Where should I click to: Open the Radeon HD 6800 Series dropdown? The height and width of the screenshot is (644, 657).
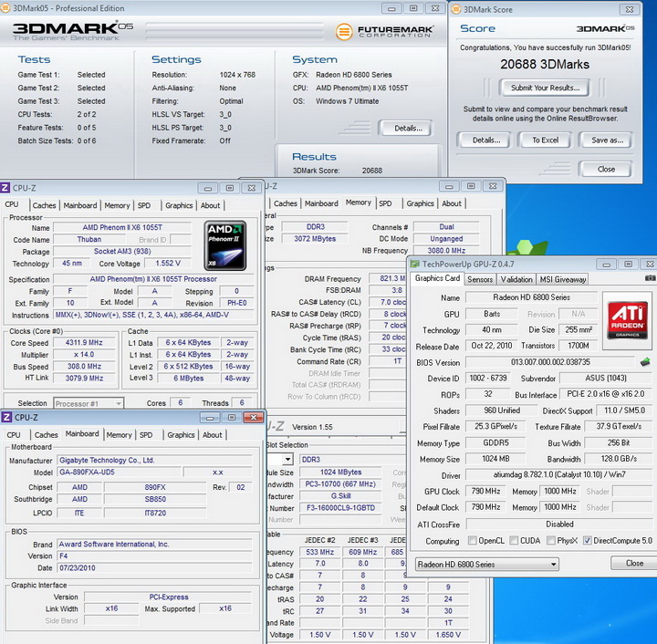(487, 564)
